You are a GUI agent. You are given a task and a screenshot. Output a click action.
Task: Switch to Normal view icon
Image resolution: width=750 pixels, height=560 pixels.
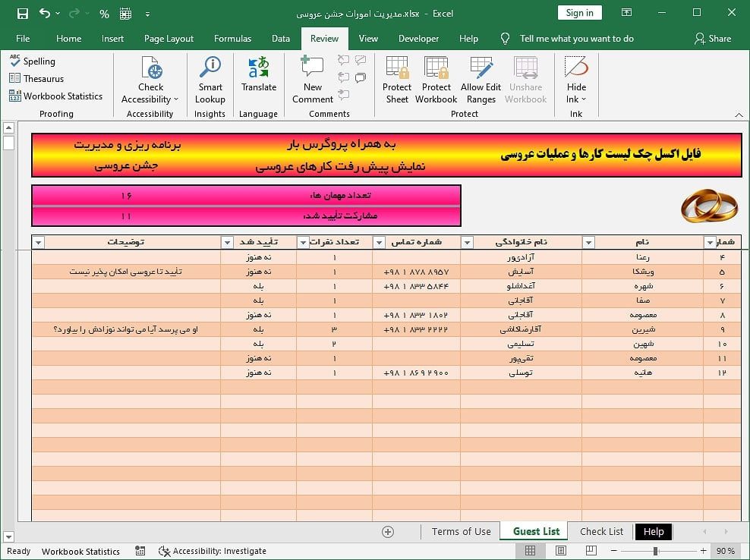[530, 551]
